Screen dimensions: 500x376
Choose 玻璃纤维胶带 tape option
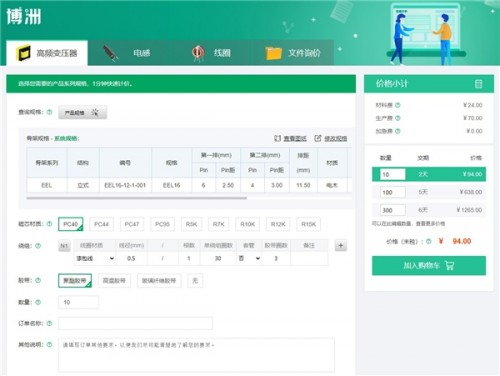coord(159,281)
